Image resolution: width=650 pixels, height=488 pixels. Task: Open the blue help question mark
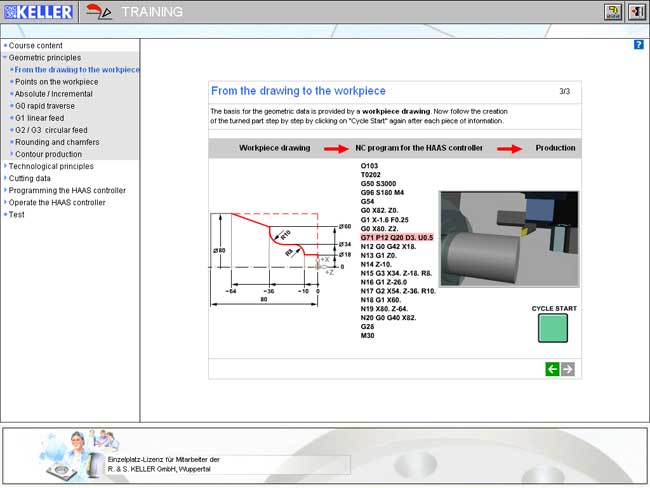click(x=638, y=45)
